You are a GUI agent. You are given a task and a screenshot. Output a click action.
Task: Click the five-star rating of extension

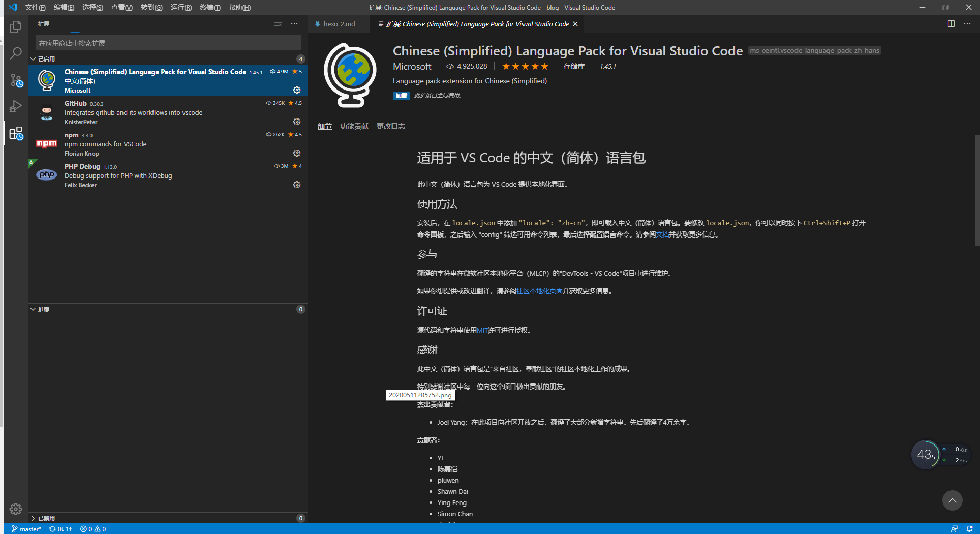point(525,66)
